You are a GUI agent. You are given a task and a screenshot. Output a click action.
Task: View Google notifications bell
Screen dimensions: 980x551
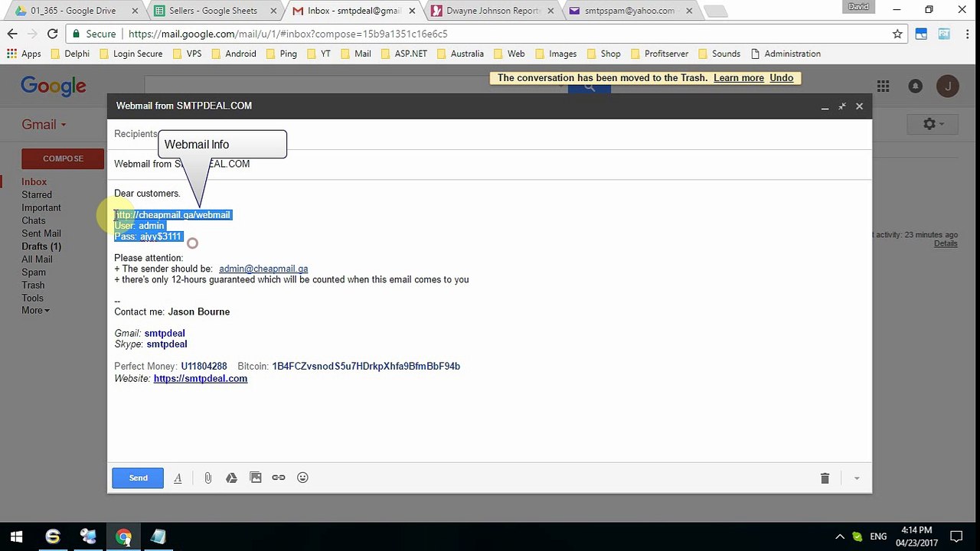(915, 86)
